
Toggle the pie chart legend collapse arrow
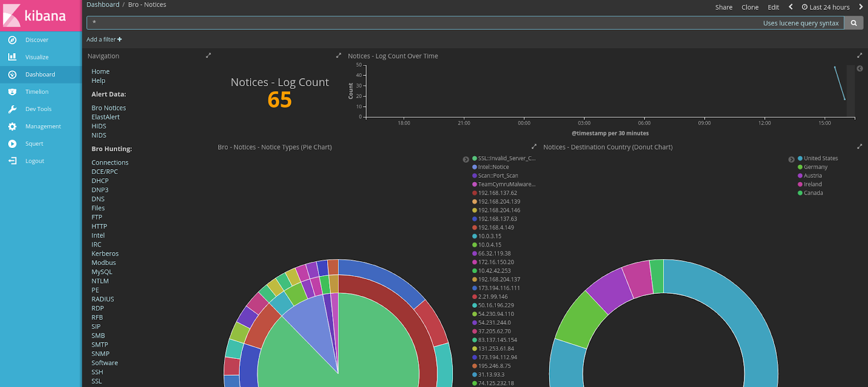tap(465, 159)
